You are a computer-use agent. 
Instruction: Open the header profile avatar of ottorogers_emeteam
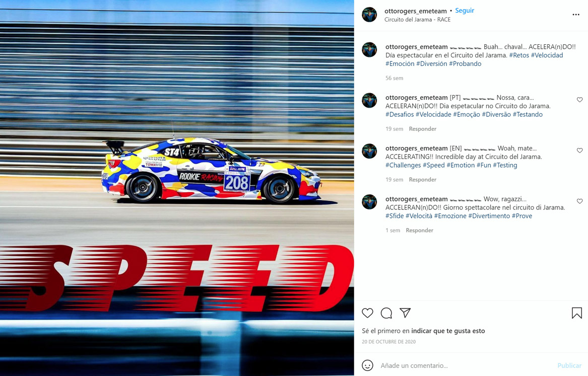[369, 15]
